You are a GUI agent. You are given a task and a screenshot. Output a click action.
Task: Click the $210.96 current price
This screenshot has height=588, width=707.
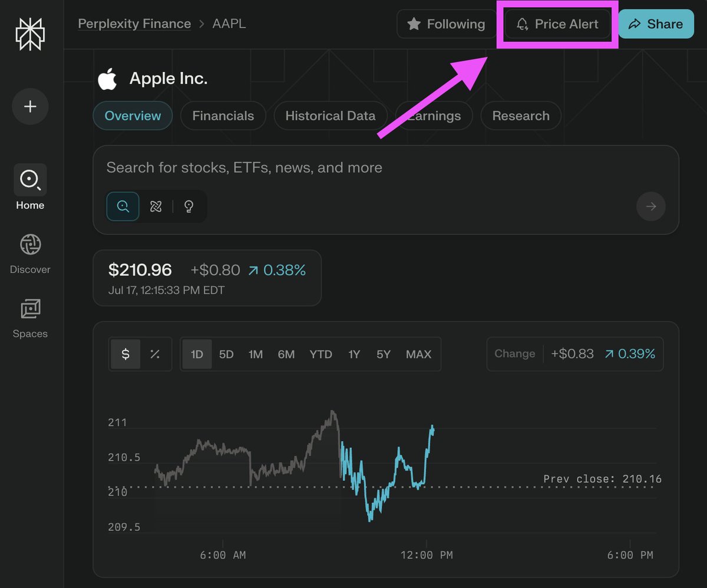(140, 270)
